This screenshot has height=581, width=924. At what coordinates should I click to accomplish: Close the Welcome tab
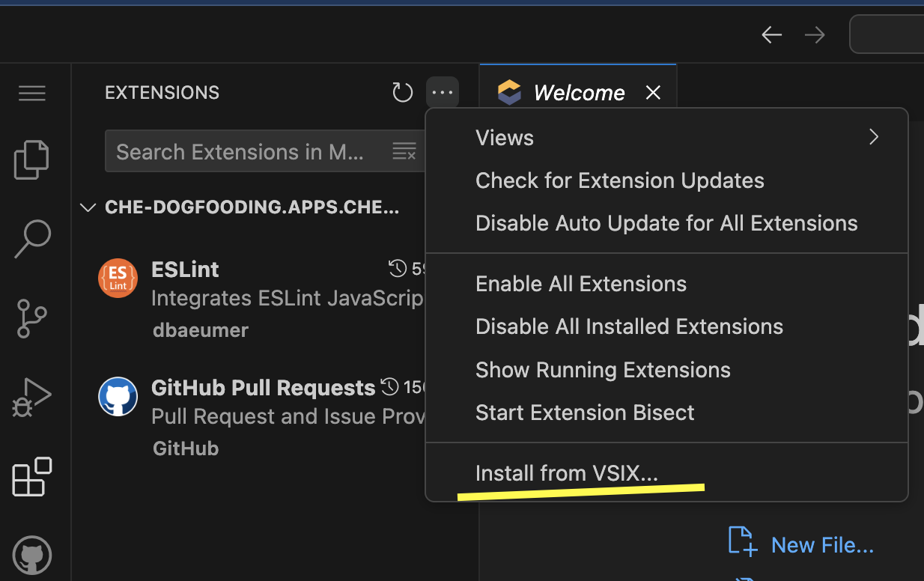(653, 93)
